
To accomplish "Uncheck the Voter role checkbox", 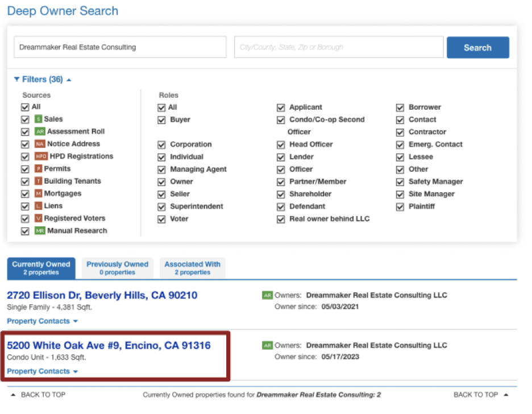I will pos(161,219).
